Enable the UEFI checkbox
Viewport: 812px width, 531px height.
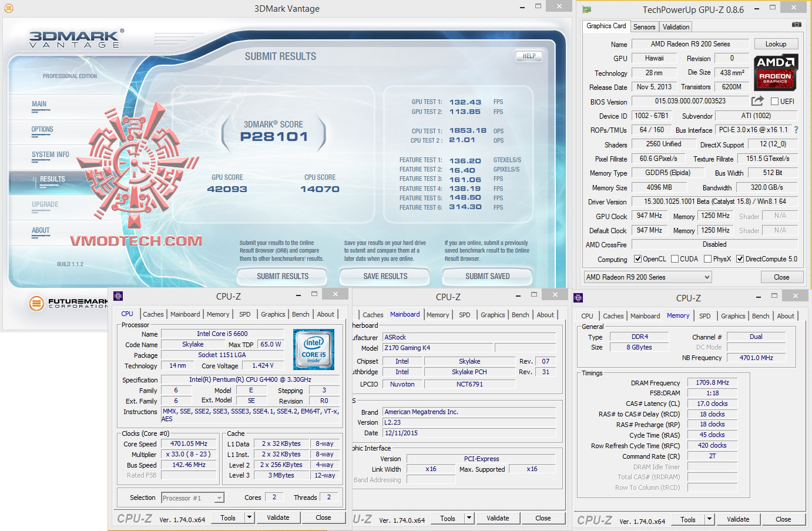[x=774, y=102]
